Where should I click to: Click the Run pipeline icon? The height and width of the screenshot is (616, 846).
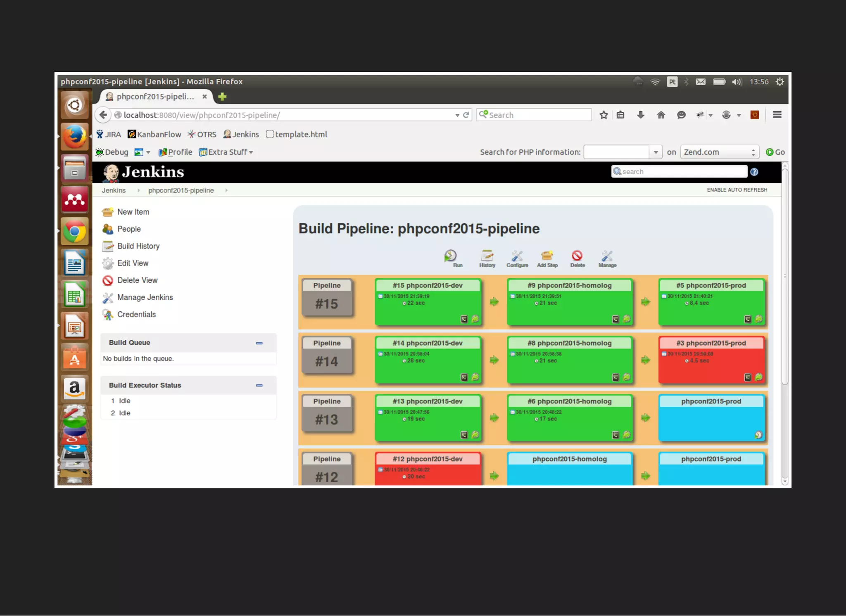click(x=451, y=256)
